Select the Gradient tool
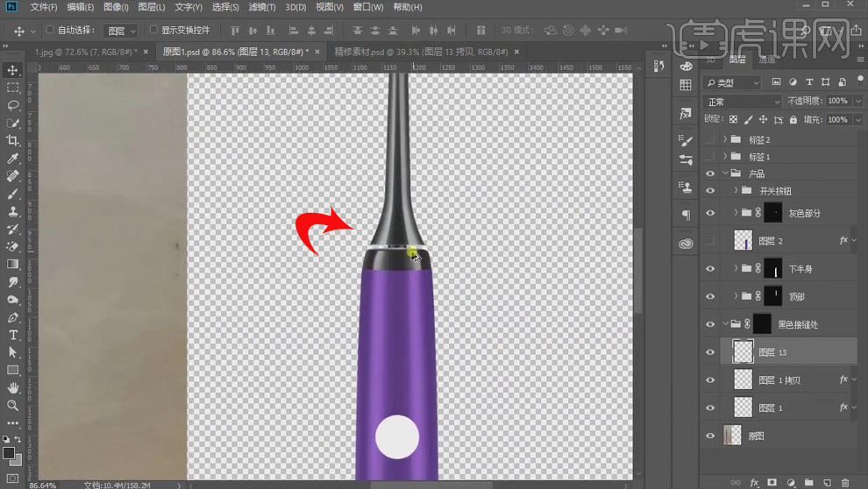The width and height of the screenshot is (868, 489). [13, 265]
